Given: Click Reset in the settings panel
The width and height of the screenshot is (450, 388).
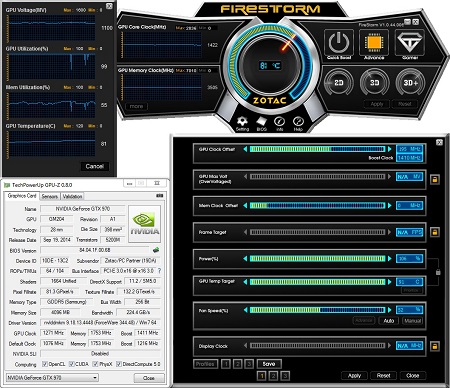Looking at the screenshot, I should coord(383,376).
